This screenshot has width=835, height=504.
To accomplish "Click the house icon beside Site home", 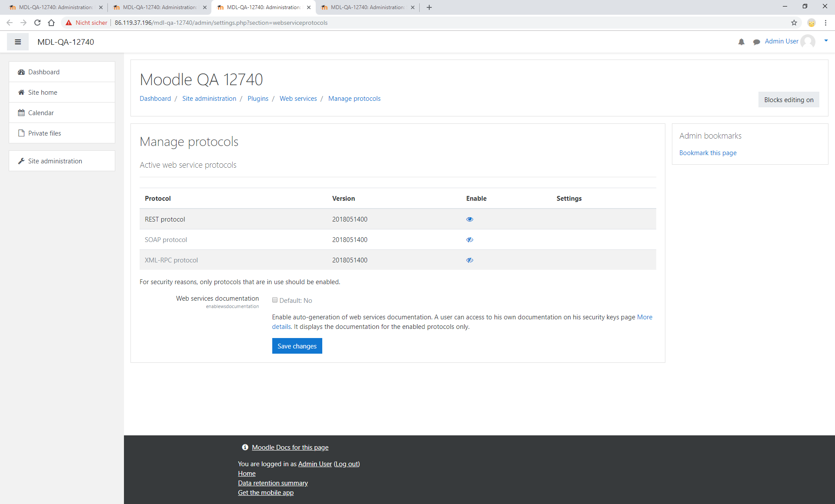I will point(21,92).
